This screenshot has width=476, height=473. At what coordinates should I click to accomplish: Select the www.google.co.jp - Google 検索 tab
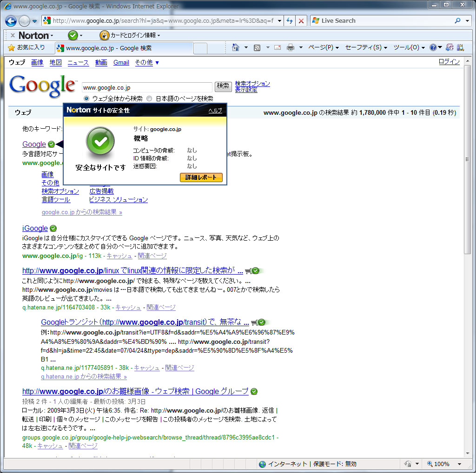pyautogui.click(x=124, y=48)
